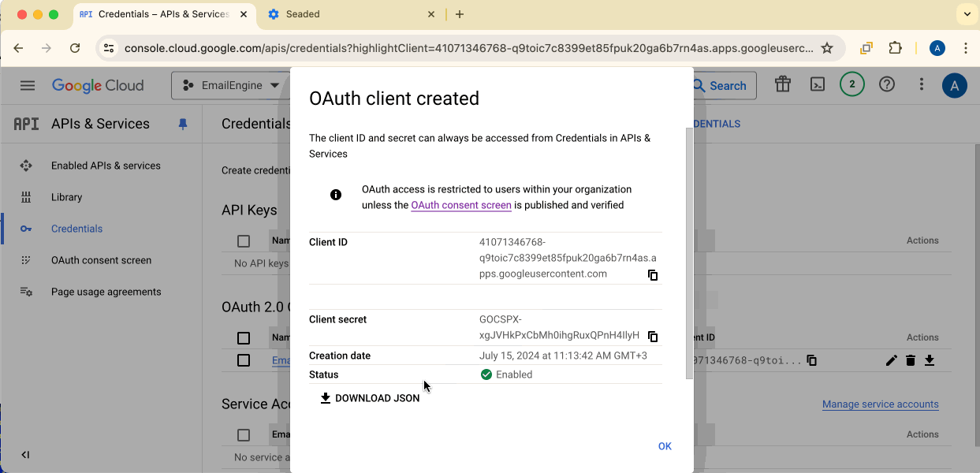
Task: Open notifications showing 2 pending items
Action: tap(851, 85)
